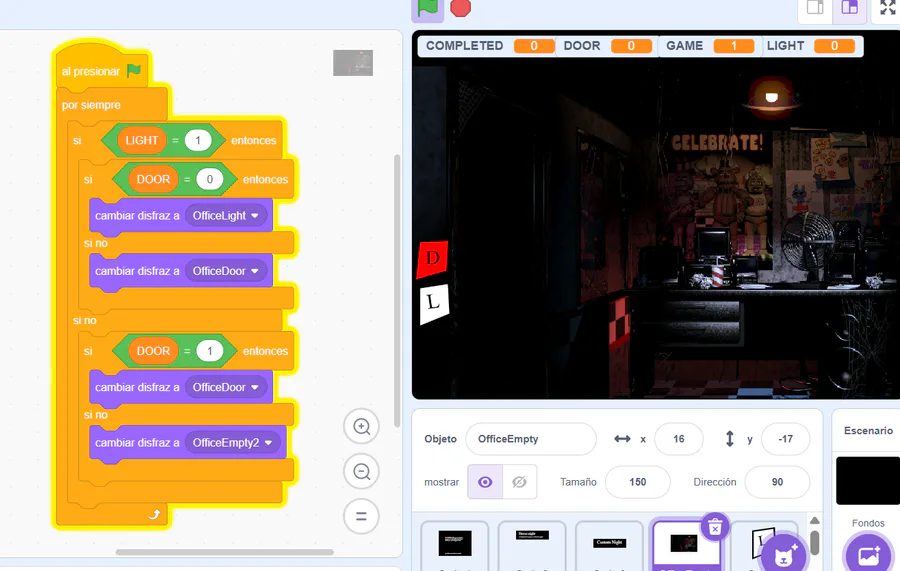Click the loop arrow at forever block bottom
900x571 pixels.
pyautogui.click(x=154, y=514)
